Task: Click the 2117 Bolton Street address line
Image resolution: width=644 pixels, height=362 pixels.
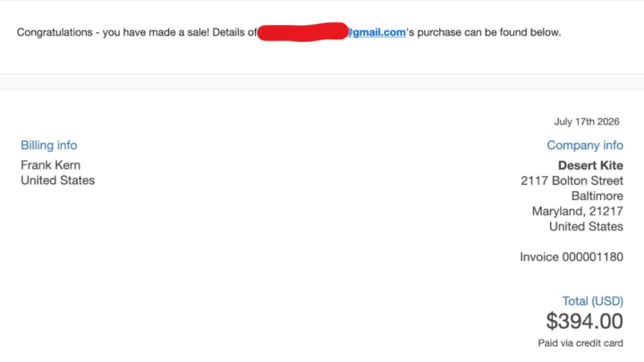Action: pyautogui.click(x=572, y=181)
